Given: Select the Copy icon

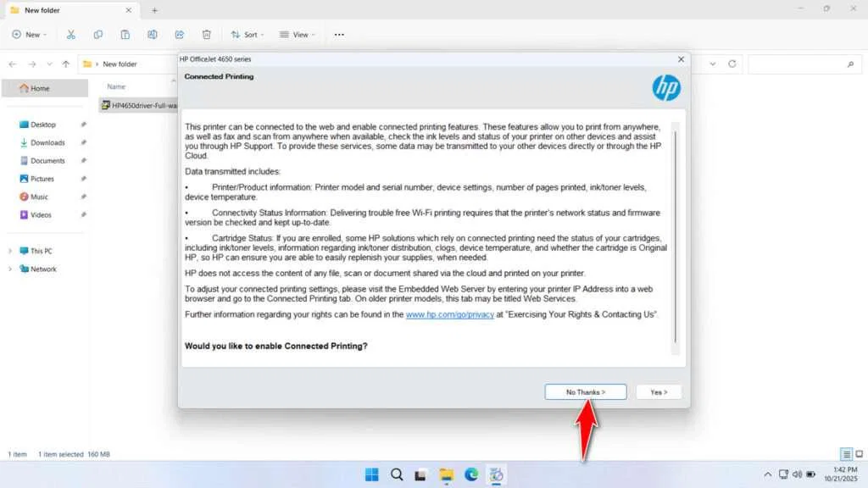Looking at the screenshot, I should click(x=98, y=34).
